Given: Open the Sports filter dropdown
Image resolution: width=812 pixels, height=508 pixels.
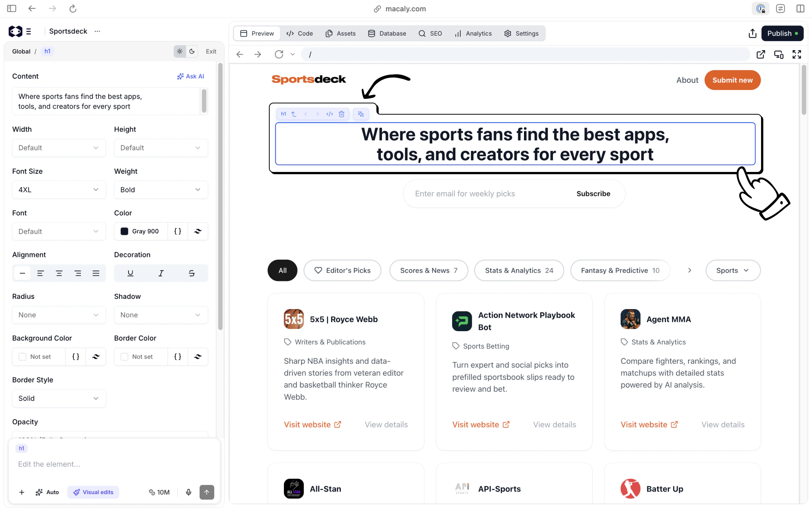Looking at the screenshot, I should [x=733, y=270].
